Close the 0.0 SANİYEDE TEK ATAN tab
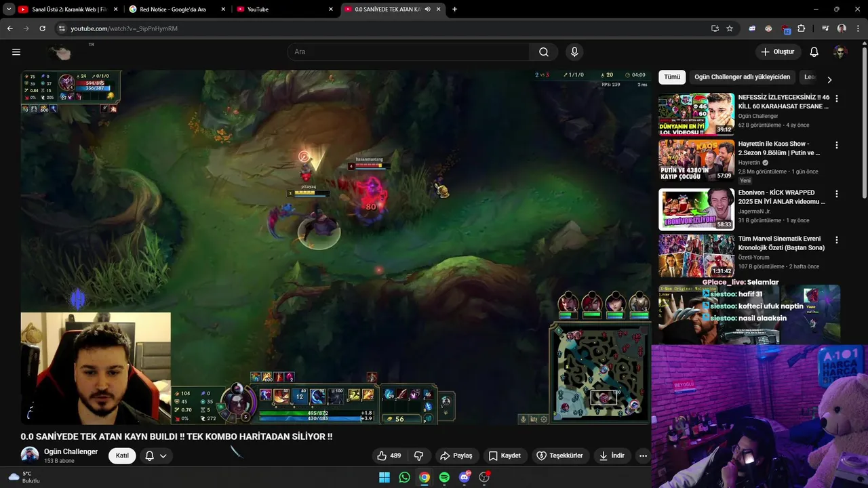 tap(439, 9)
